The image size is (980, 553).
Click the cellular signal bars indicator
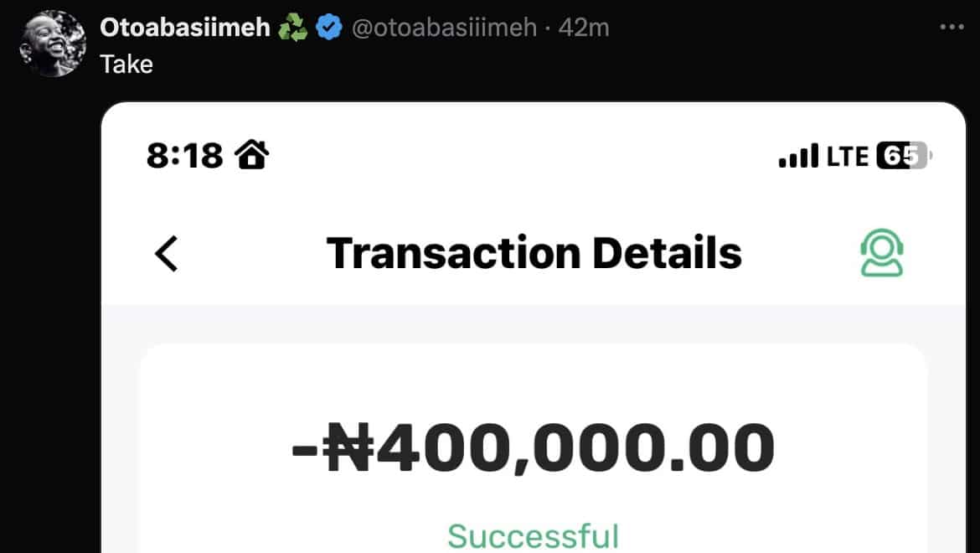797,156
